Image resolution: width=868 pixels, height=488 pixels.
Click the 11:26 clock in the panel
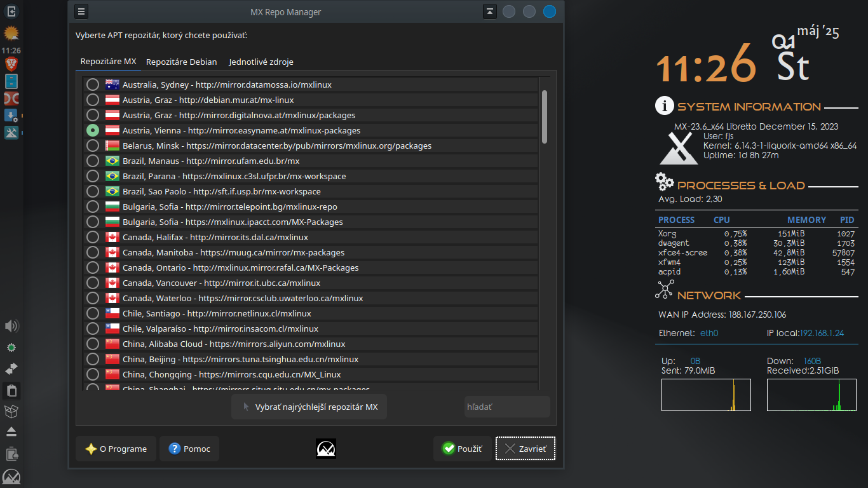(11, 50)
